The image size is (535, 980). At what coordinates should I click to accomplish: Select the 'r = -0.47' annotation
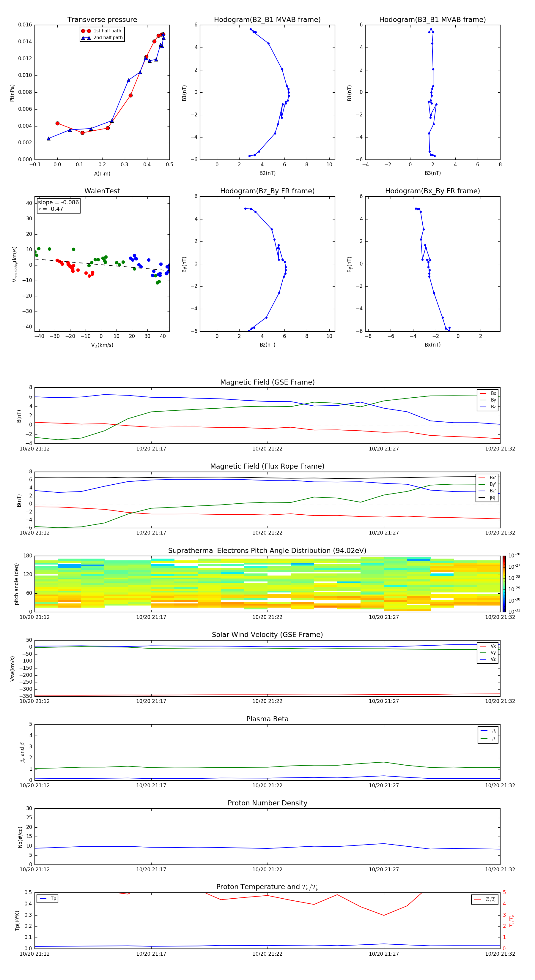pos(51,209)
